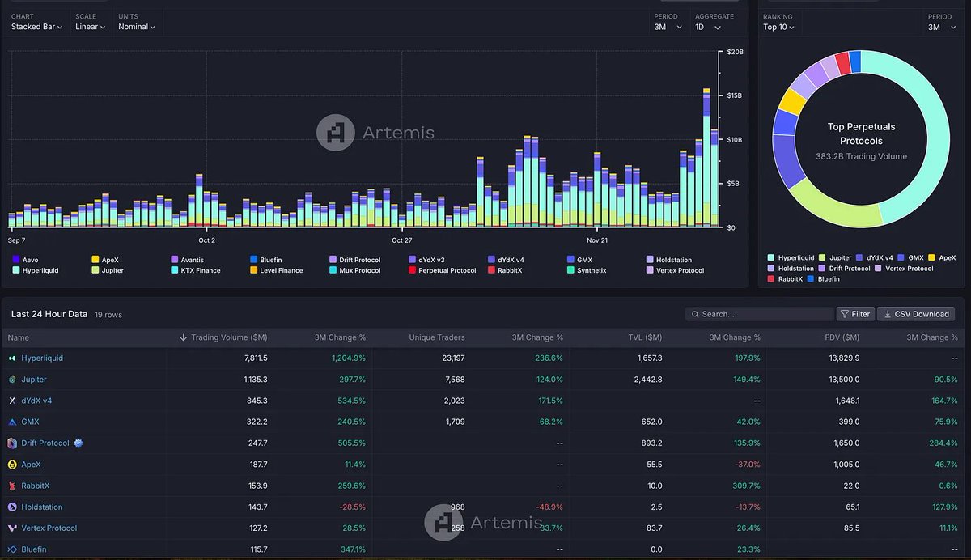This screenshot has width=971, height=560.
Task: Click the Bluefin logo icon in table
Action: pos(12,549)
